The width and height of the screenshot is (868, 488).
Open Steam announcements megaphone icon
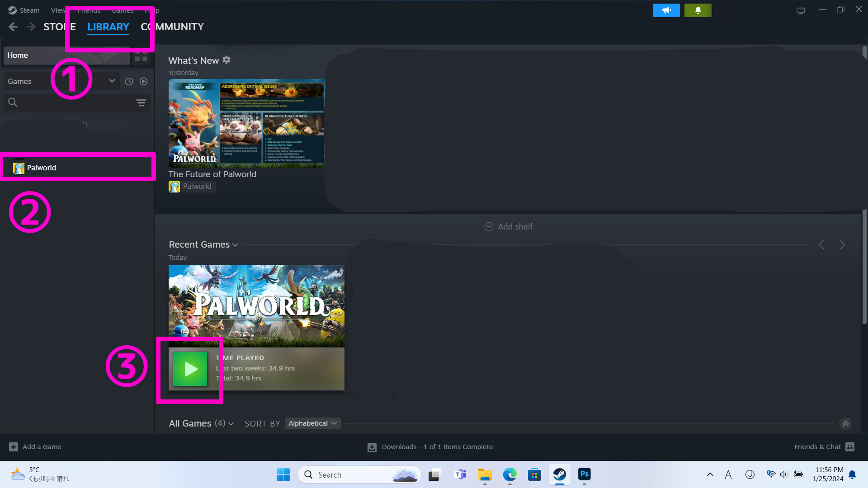666,10
